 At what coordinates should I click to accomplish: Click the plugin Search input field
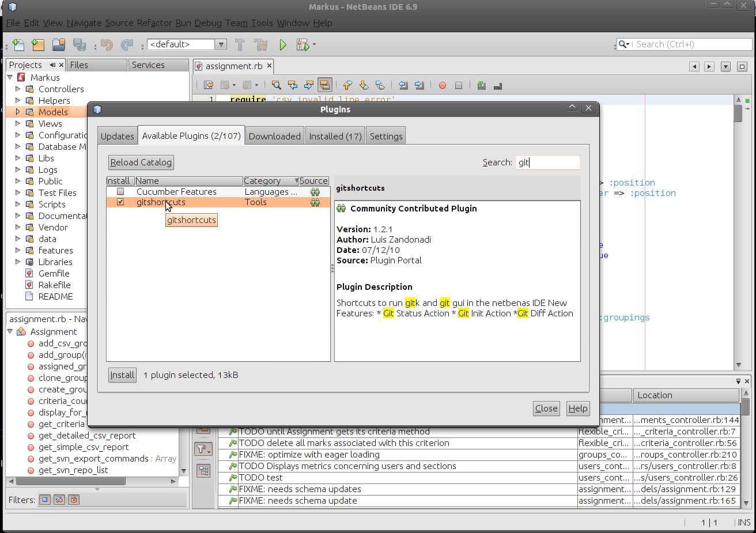548,162
